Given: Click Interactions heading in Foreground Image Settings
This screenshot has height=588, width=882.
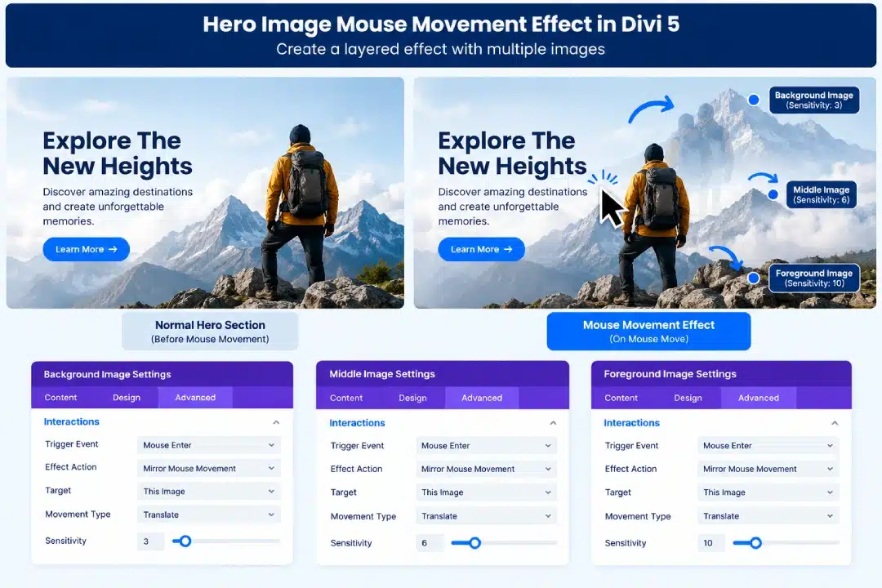Looking at the screenshot, I should (631, 422).
